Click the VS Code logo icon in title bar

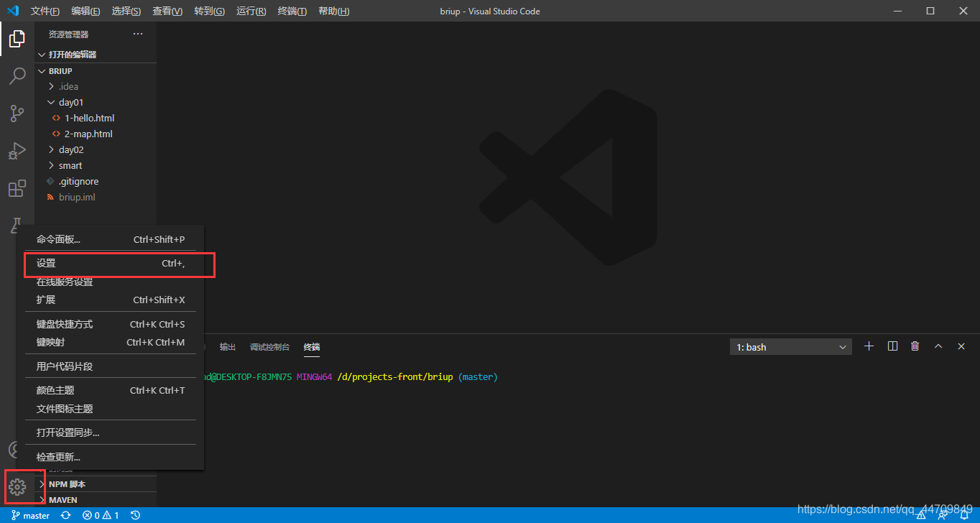coord(12,11)
